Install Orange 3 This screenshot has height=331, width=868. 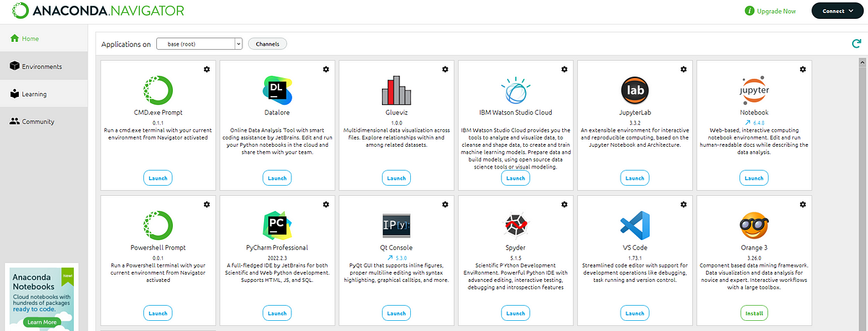(x=754, y=313)
